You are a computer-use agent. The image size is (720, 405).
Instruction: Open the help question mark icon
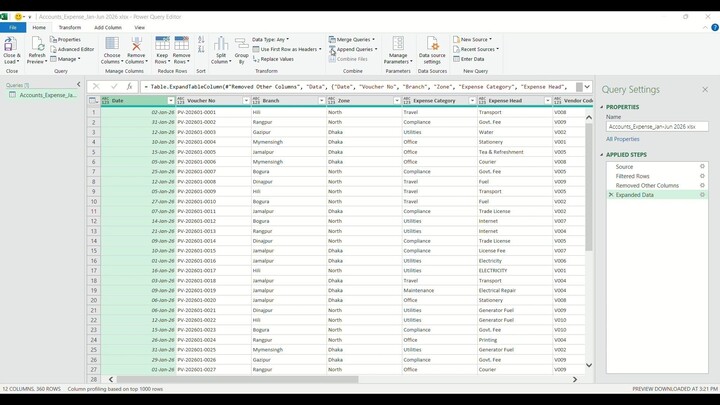point(714,28)
